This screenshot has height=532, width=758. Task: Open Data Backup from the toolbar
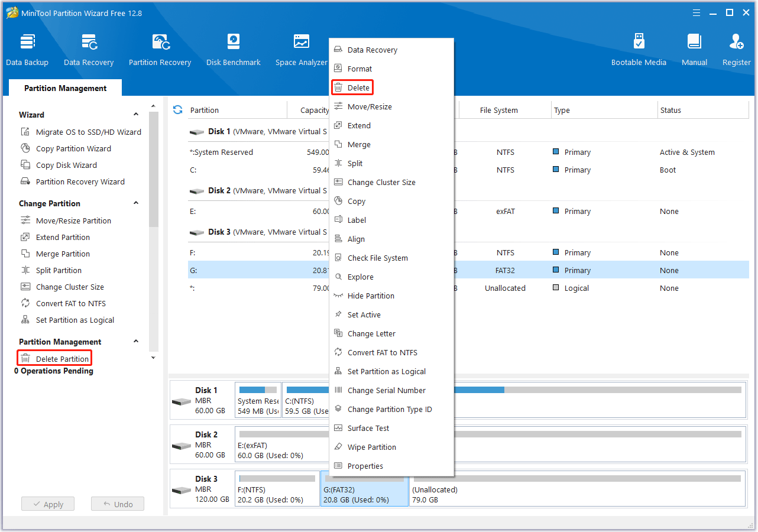tap(27, 50)
